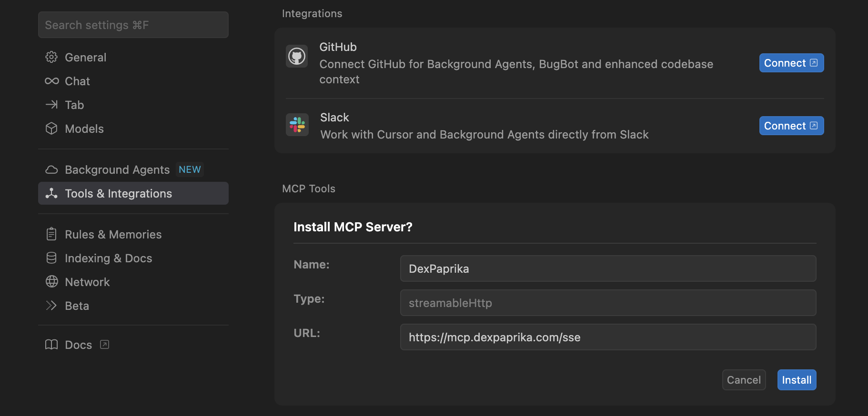Click the Beta double-chevron icon
The image size is (868, 416).
(x=51, y=306)
